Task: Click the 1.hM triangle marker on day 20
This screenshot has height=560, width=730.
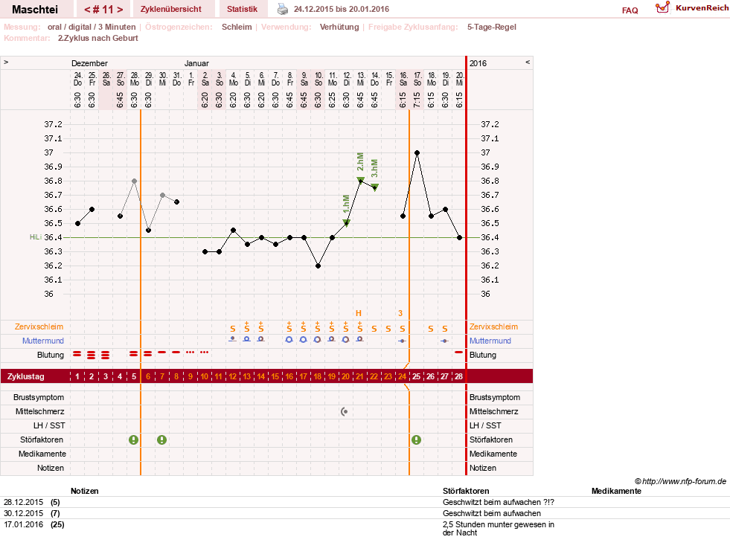Action: tap(346, 223)
